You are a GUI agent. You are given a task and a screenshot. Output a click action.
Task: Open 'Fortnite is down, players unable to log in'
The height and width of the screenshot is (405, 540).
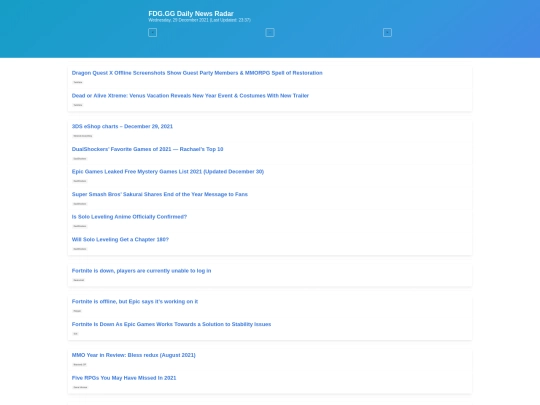[x=142, y=271]
